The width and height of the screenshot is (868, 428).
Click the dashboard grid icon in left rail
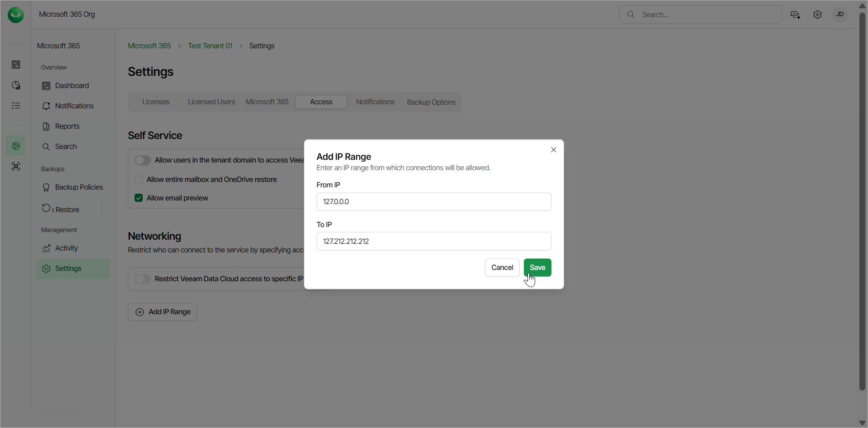pos(16,65)
